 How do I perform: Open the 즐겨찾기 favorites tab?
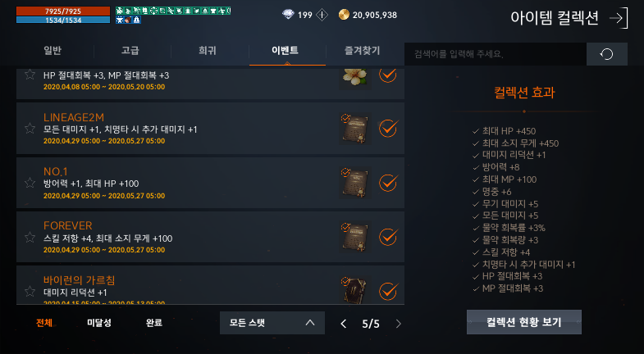pos(362,51)
